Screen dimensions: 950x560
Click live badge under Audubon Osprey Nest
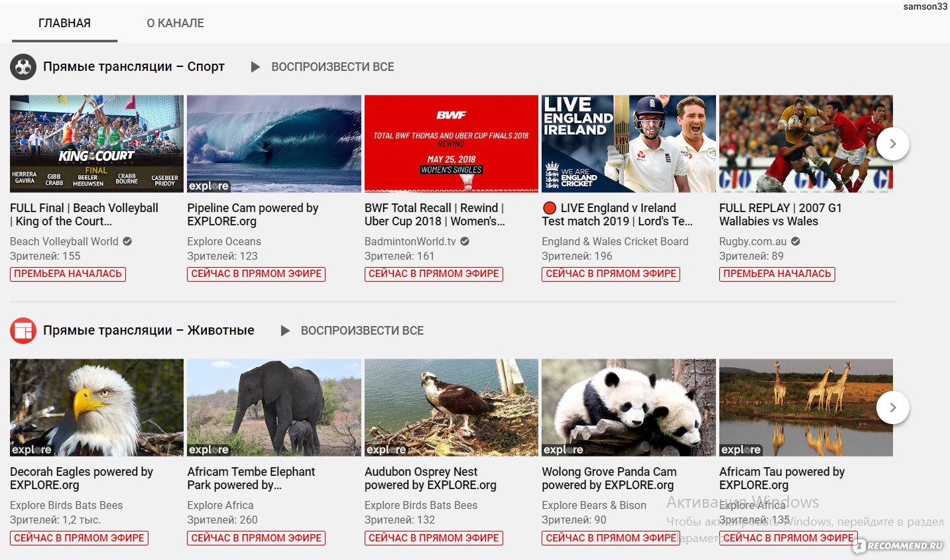pos(434,538)
